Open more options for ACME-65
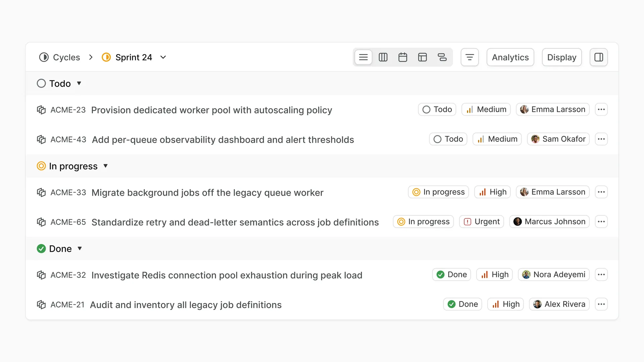 tap(601, 222)
